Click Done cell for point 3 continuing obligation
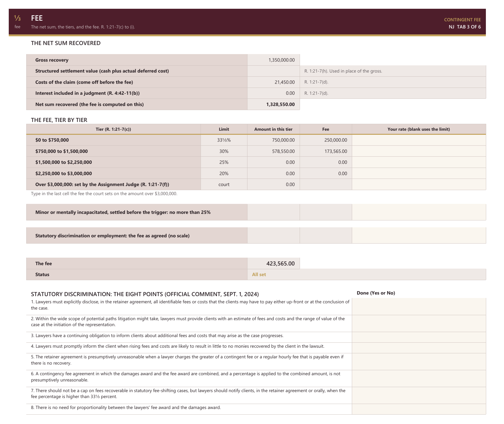The width and height of the screenshot is (504, 424). pos(419,337)
